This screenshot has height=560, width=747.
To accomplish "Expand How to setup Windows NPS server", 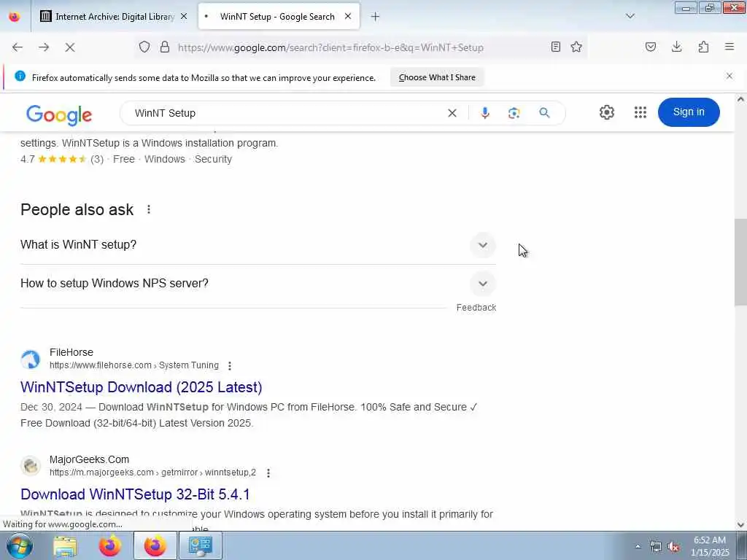I will tap(258, 284).
